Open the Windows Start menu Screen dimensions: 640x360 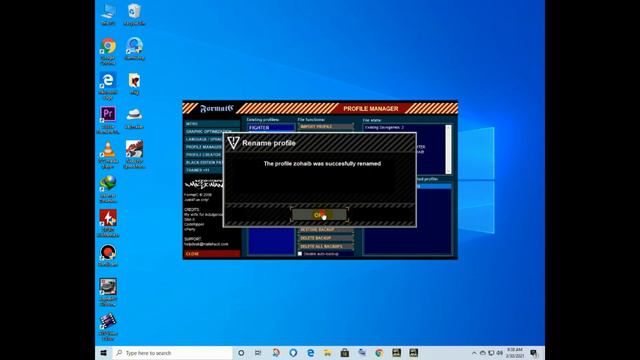tap(104, 353)
